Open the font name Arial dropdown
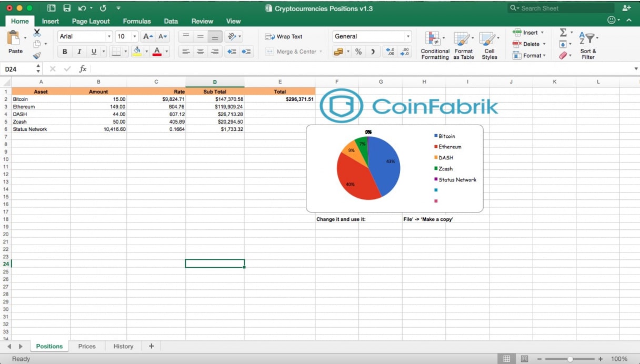The image size is (640, 364). click(109, 37)
